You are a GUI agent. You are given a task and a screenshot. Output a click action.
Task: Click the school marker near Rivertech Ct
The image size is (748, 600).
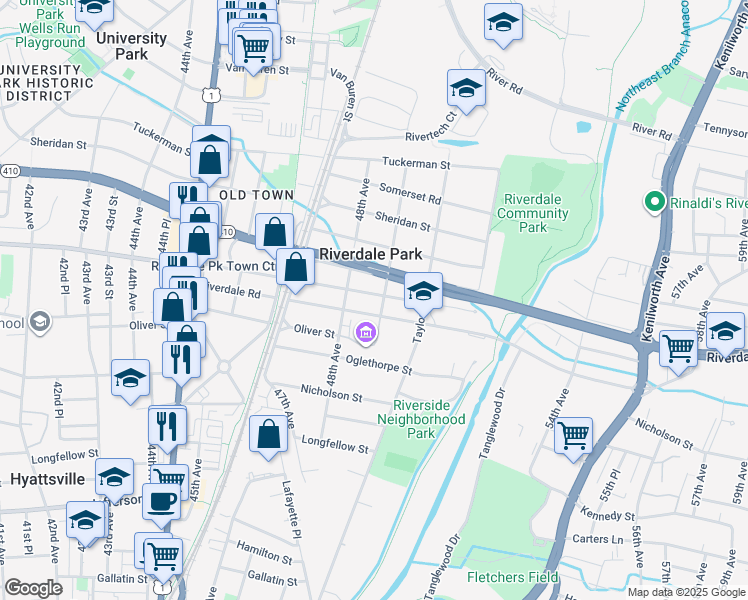(x=466, y=91)
